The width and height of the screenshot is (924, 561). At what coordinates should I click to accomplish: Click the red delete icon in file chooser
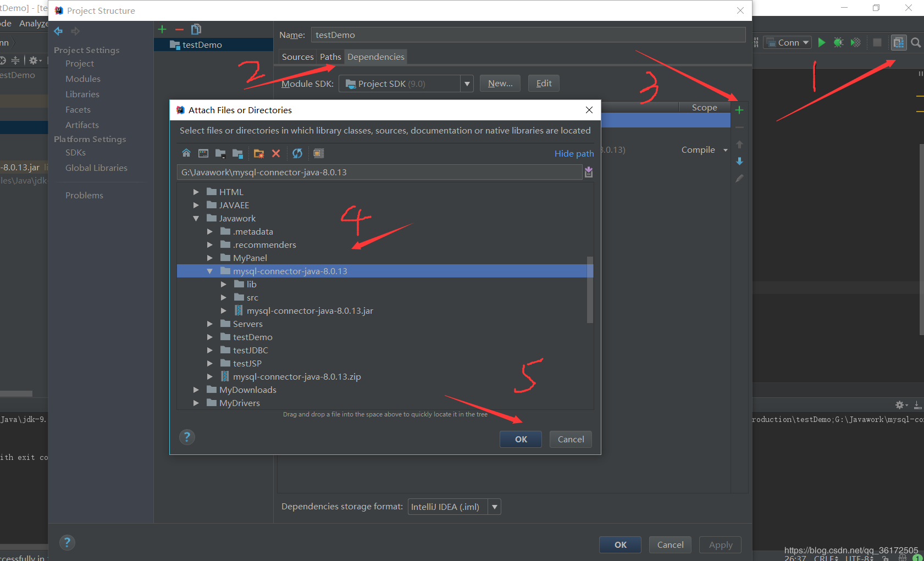pos(276,153)
